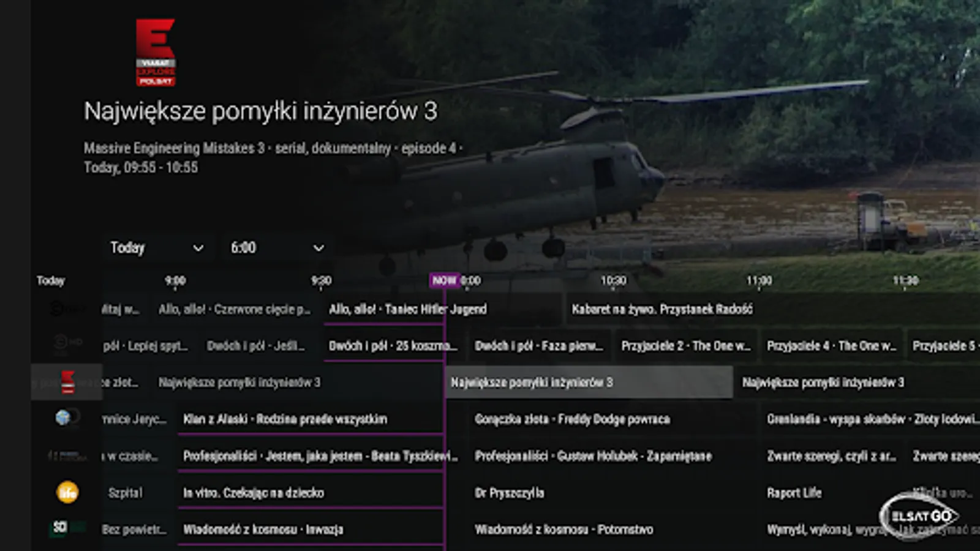Click the 9:00 time marker
This screenshot has height=551, width=980.
175,280
